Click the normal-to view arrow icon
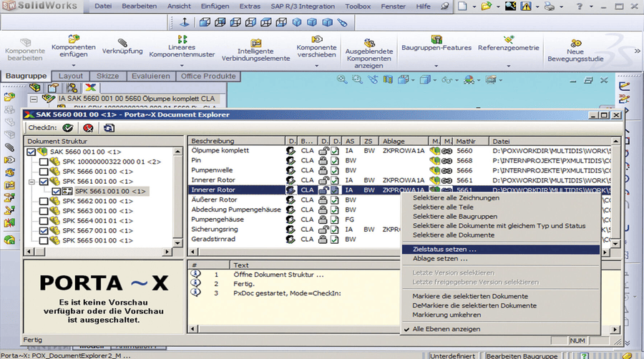Viewport: 644px width, 359px height. point(185,22)
